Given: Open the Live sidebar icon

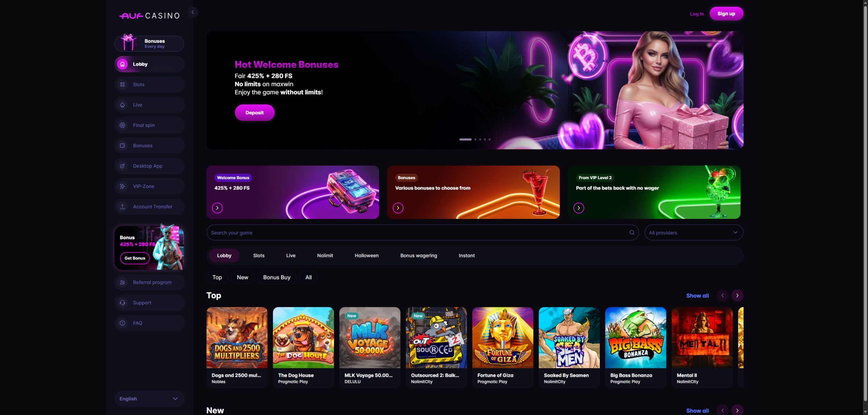Looking at the screenshot, I should pos(122,105).
